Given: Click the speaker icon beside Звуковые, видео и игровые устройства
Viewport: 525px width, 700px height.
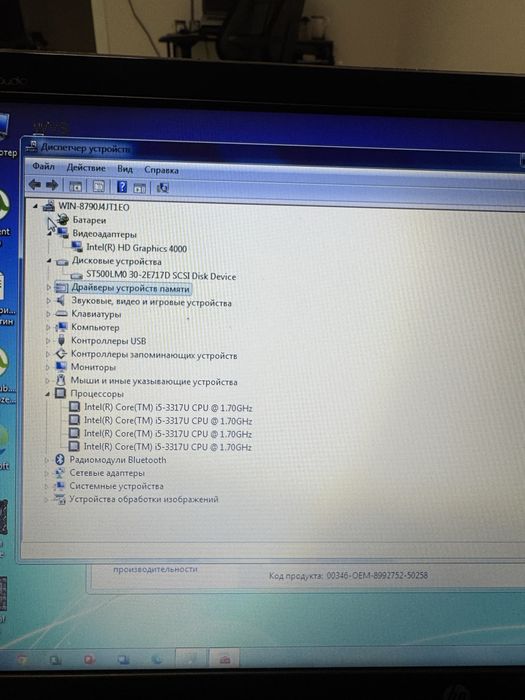Looking at the screenshot, I should pyautogui.click(x=61, y=301).
